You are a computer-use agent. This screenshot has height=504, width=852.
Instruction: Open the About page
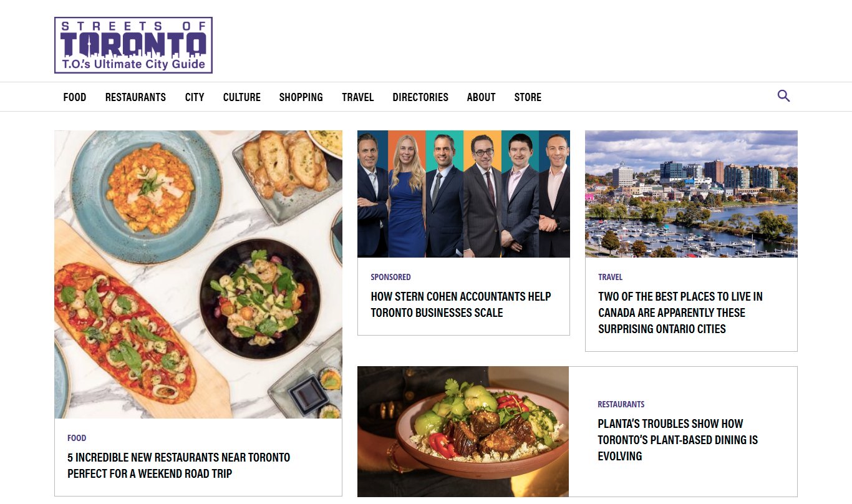[x=482, y=97]
